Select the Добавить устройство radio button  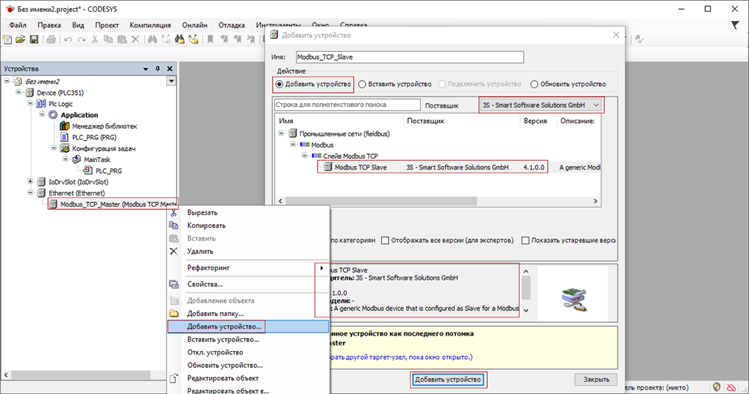click(279, 85)
